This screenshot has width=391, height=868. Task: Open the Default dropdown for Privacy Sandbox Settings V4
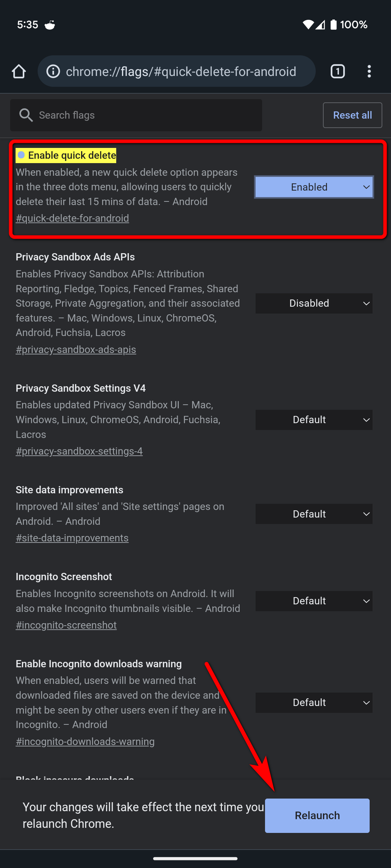(x=314, y=420)
